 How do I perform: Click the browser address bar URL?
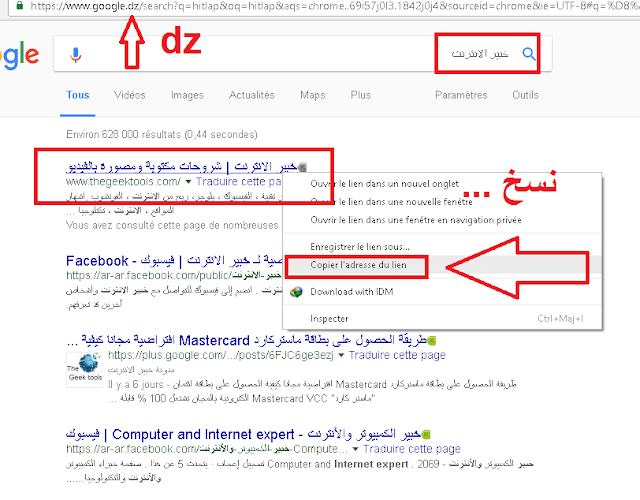pyautogui.click(x=335, y=6)
